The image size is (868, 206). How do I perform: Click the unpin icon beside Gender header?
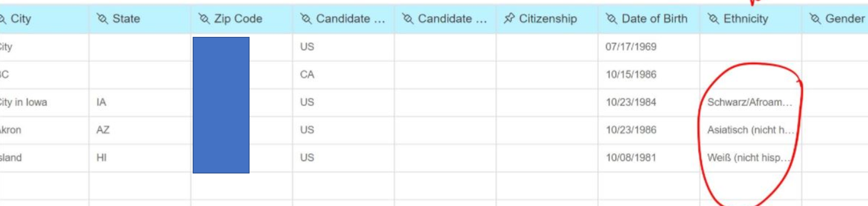click(x=815, y=19)
